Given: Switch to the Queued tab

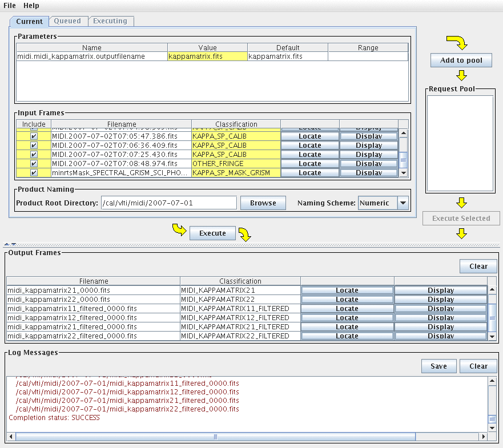Looking at the screenshot, I should tap(67, 21).
